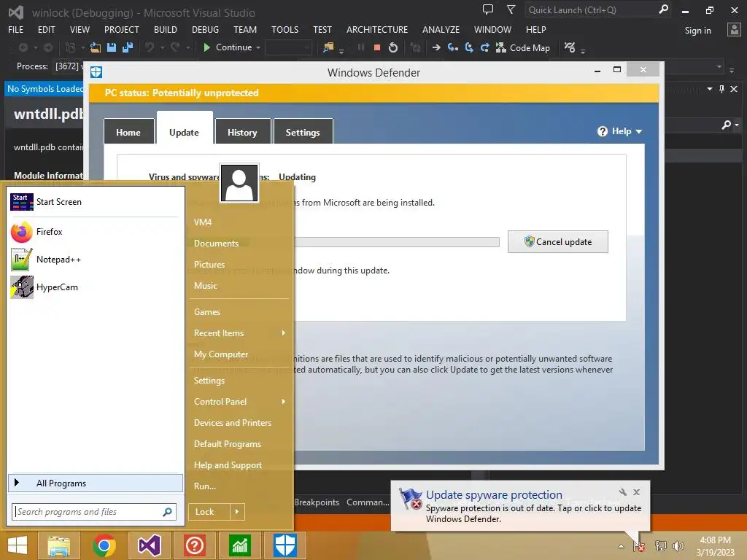Click the feedback speech bubble icon

coord(488,9)
